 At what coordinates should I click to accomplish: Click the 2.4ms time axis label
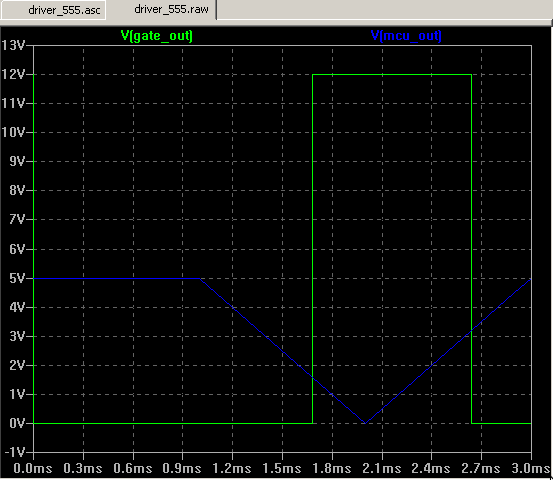(x=431, y=469)
